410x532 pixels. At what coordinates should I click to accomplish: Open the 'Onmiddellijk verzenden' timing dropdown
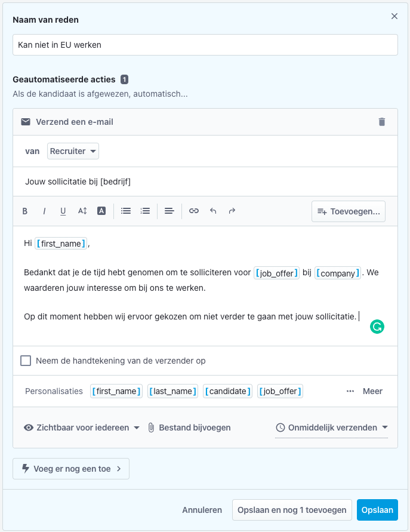[331, 428]
